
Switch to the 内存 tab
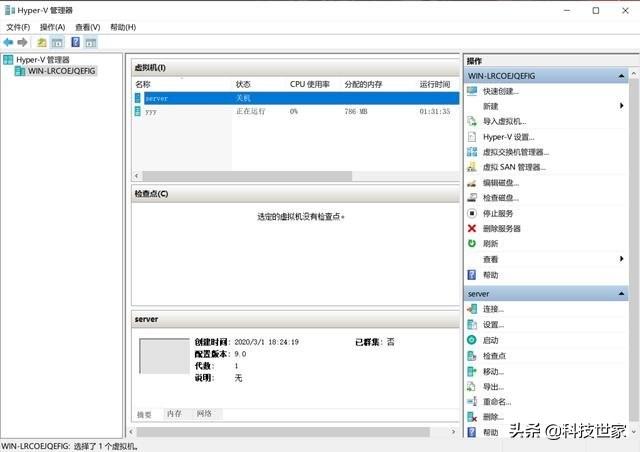[174, 414]
